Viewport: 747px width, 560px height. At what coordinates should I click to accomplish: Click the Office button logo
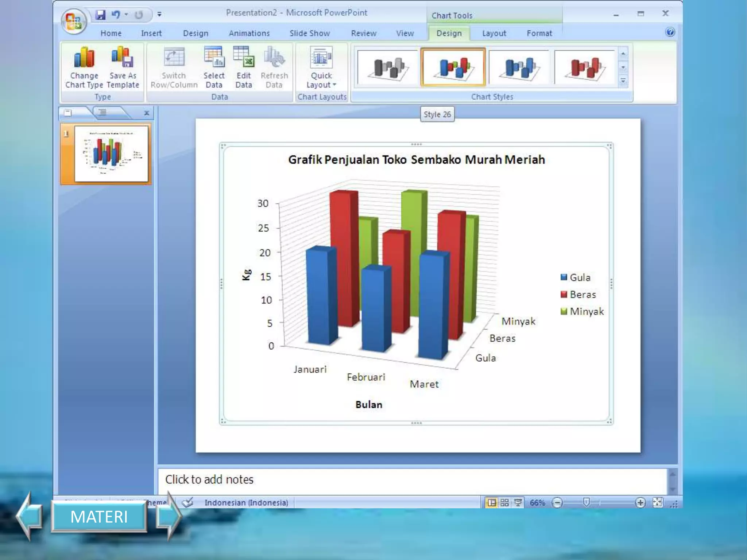pyautogui.click(x=74, y=21)
